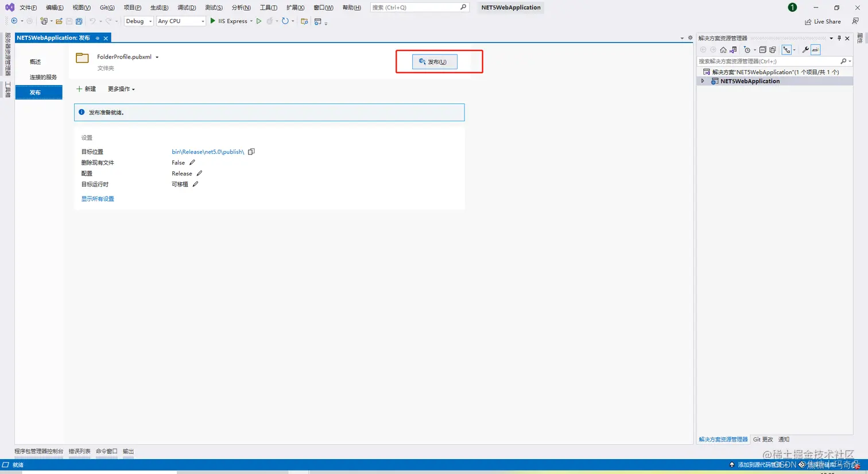The image size is (868, 474).
Task: Open the IIS Express launch target dropdown arrow
Action: 251,21
